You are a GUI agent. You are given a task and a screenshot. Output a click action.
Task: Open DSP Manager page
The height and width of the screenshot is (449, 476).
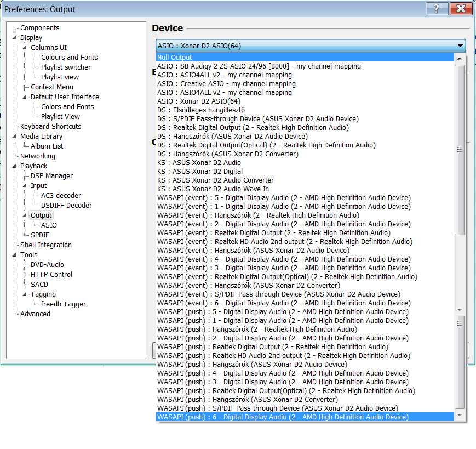[x=51, y=176]
